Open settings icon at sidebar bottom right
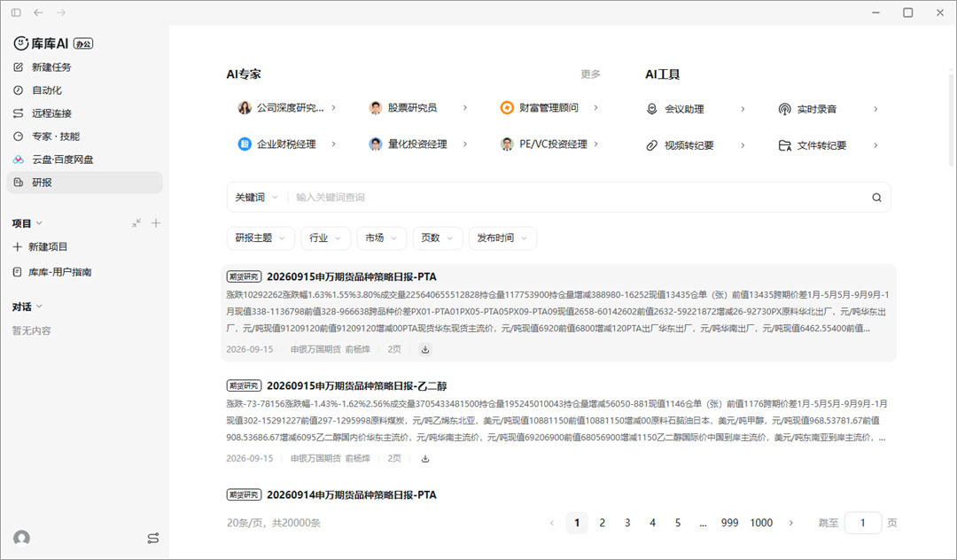Image resolution: width=957 pixels, height=560 pixels. click(153, 538)
